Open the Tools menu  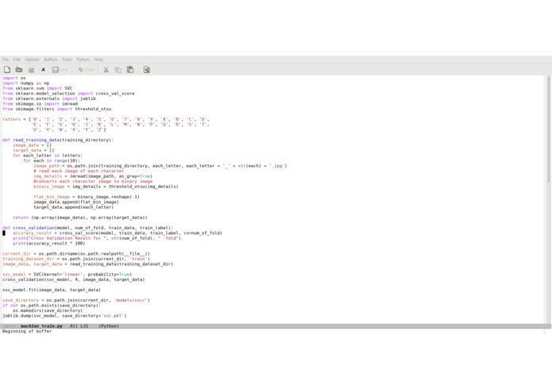point(67,60)
